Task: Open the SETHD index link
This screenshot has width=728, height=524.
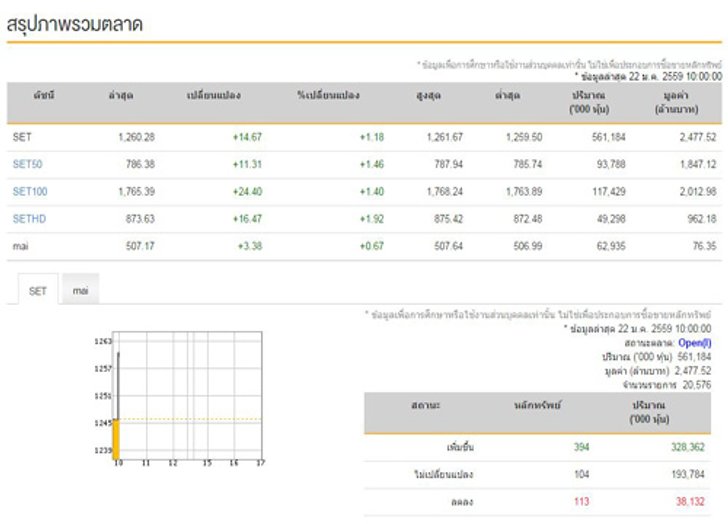Action: (29, 219)
